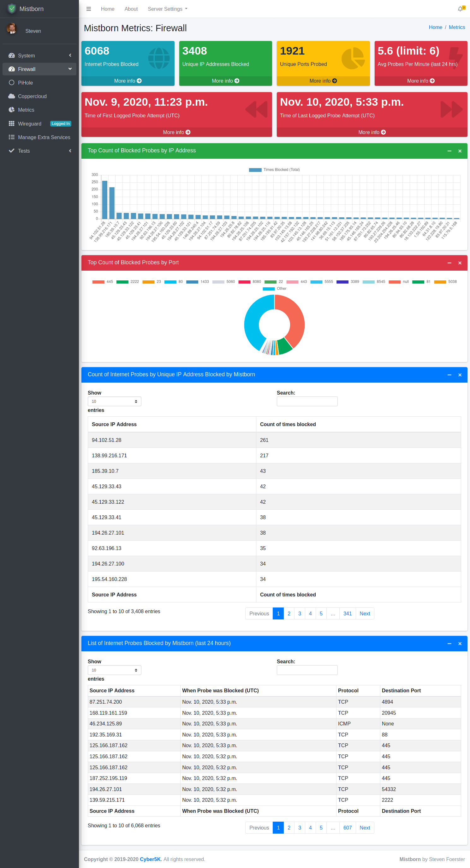The width and height of the screenshot is (470, 868).
Task: Expand the Tests sidebar submenu
Action: tap(70, 151)
